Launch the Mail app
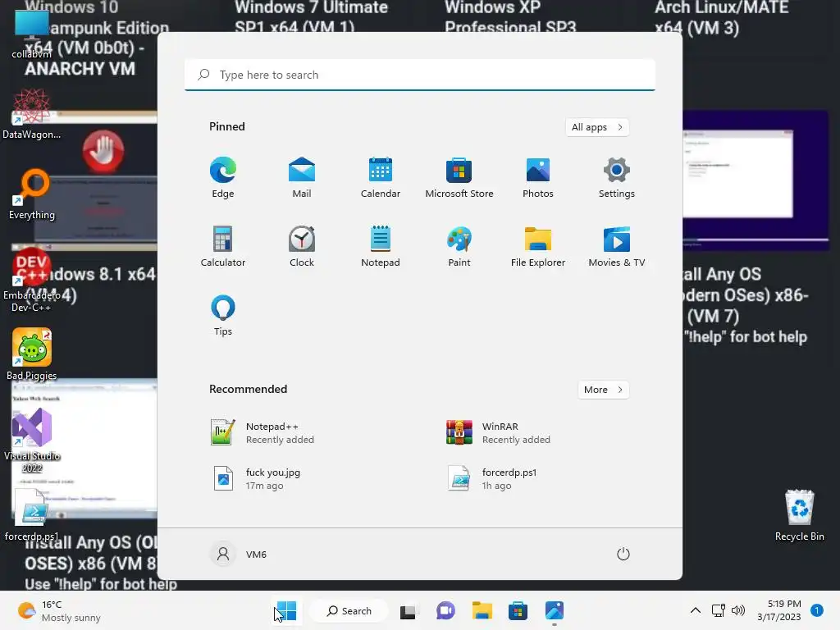Image resolution: width=840 pixels, height=630 pixels. point(302,177)
